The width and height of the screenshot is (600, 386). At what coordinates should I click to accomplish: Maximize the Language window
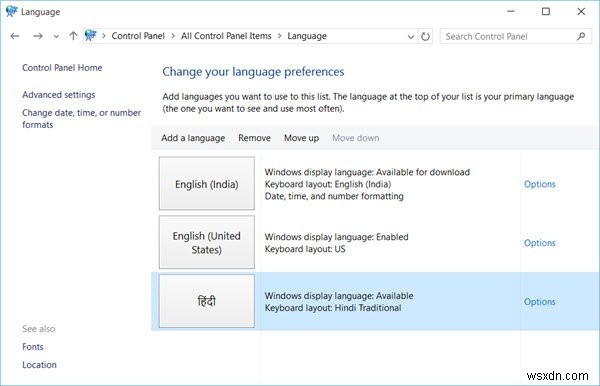(546, 11)
